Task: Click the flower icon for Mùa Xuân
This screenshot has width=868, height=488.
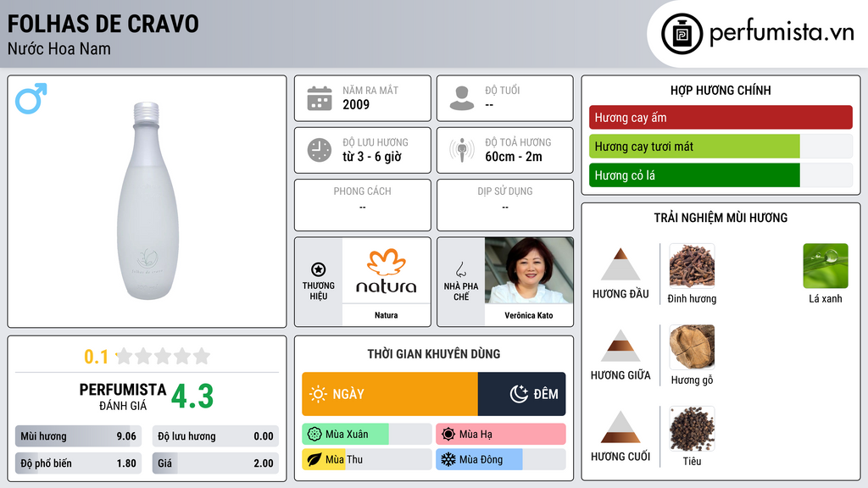Action: [314, 435]
